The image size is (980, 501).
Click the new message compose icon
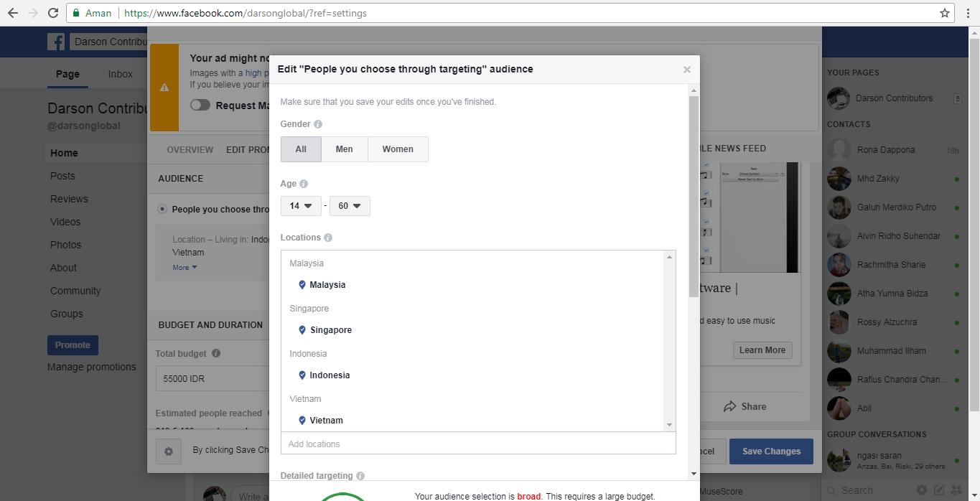pyautogui.click(x=940, y=490)
